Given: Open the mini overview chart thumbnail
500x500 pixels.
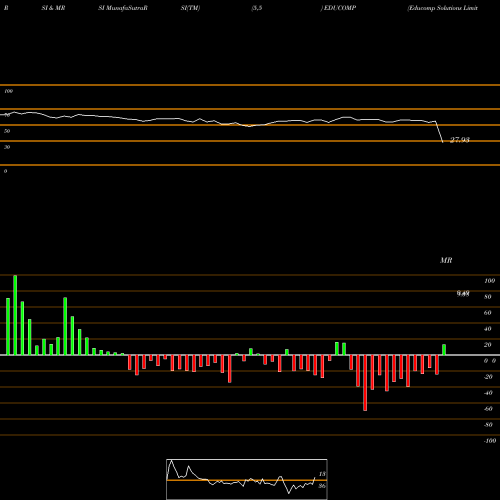Looking at the screenshot, I should 247,479.
